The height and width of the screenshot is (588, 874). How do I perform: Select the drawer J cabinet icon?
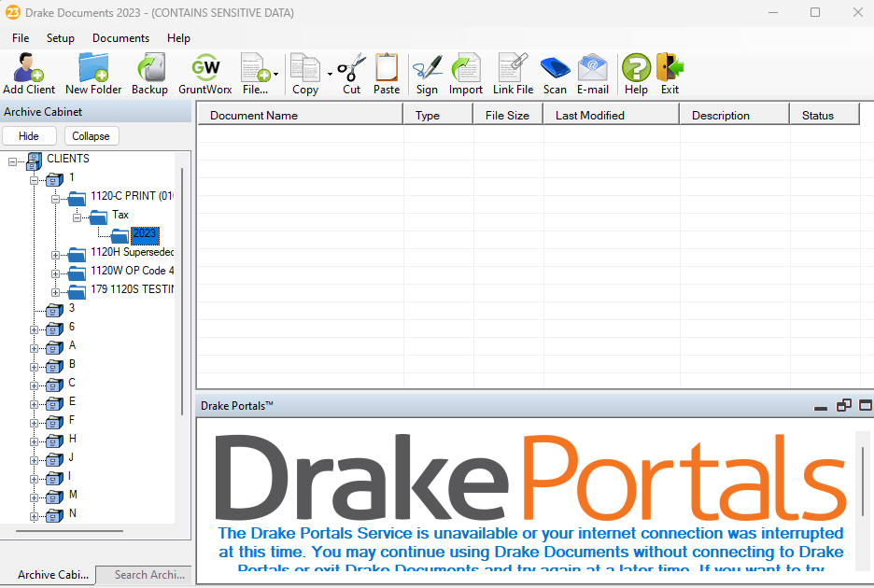click(x=54, y=460)
